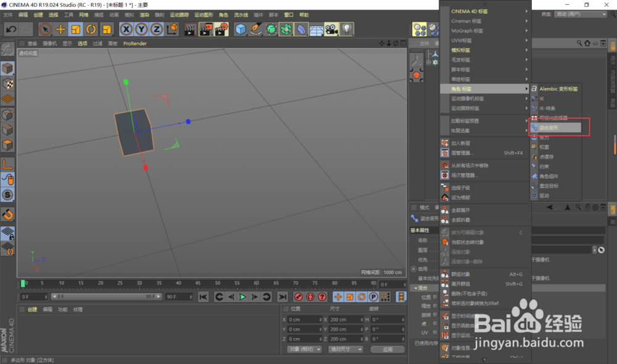Click the 35 mark on timeline ruler

pos(159,283)
